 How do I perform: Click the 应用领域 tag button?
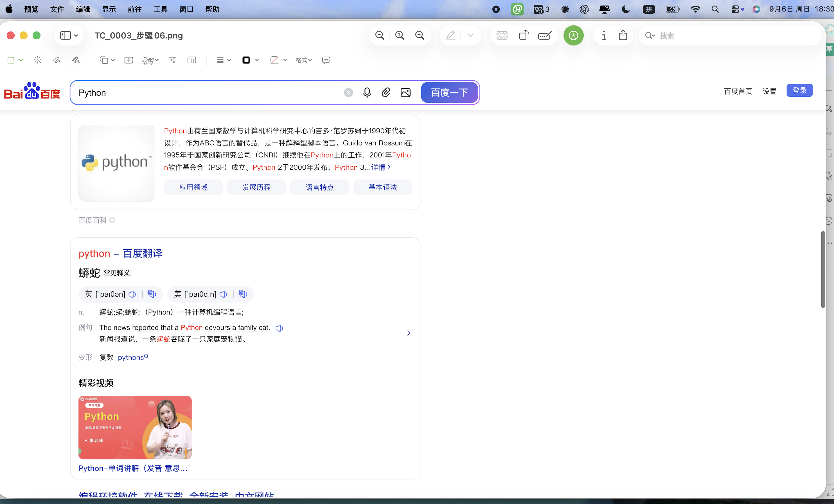click(x=193, y=187)
